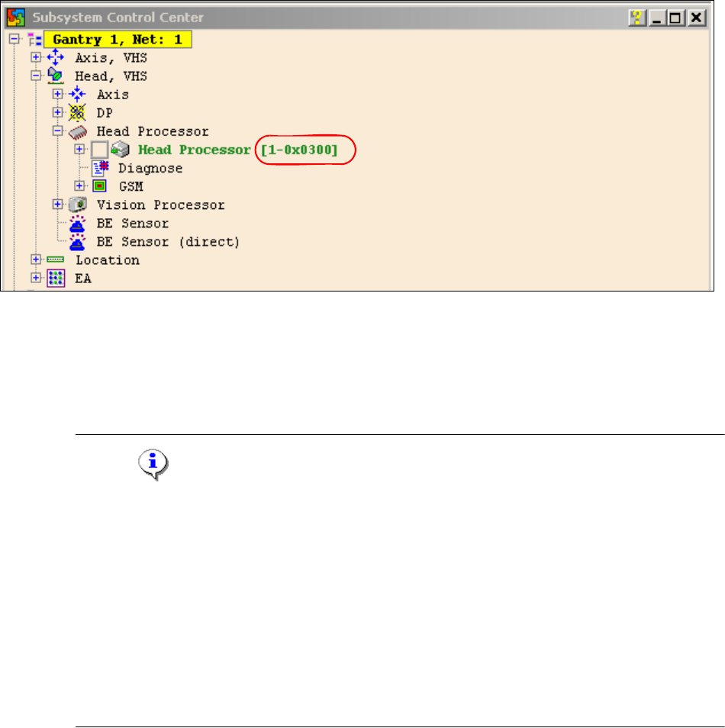Click the Head, VHS icon

55,76
